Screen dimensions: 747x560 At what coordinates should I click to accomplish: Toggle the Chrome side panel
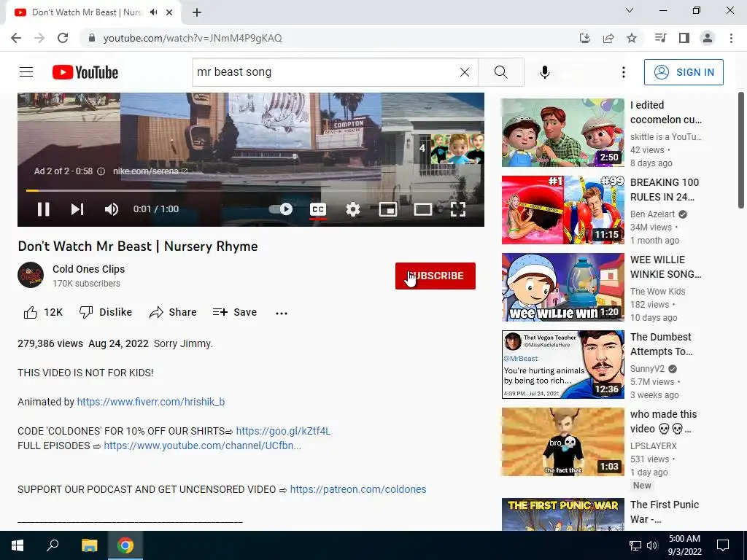point(684,38)
